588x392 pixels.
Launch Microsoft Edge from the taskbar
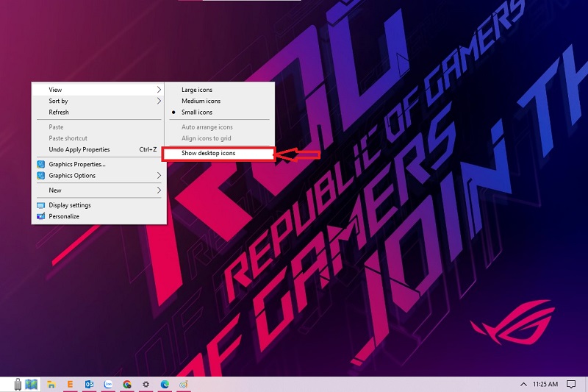(165, 384)
